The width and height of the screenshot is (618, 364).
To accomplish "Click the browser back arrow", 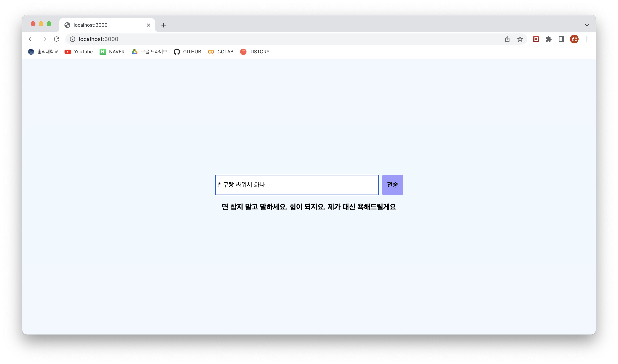I will coord(31,39).
